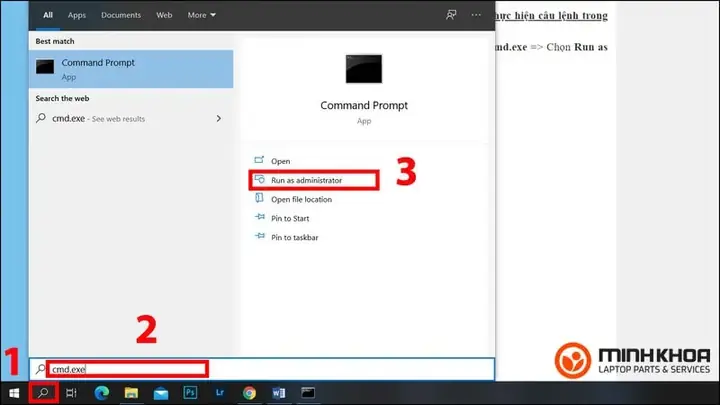
Task: Switch to the Web search tab
Action: point(164,15)
